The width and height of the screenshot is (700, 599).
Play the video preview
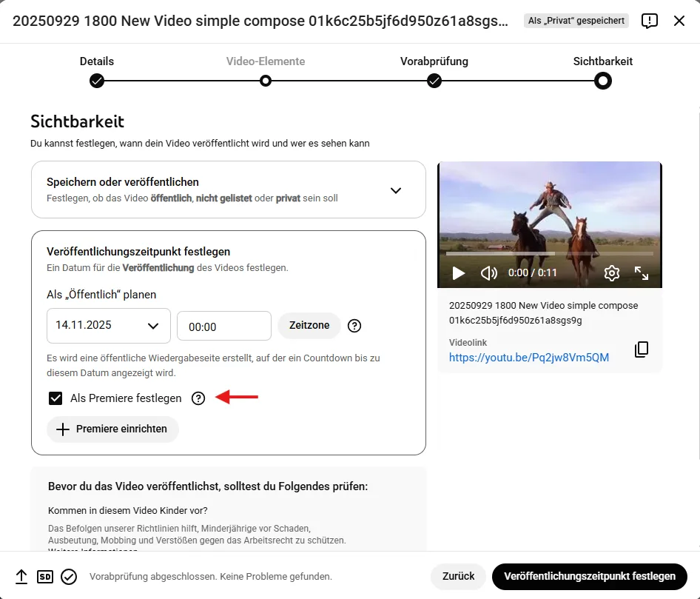pyautogui.click(x=458, y=272)
